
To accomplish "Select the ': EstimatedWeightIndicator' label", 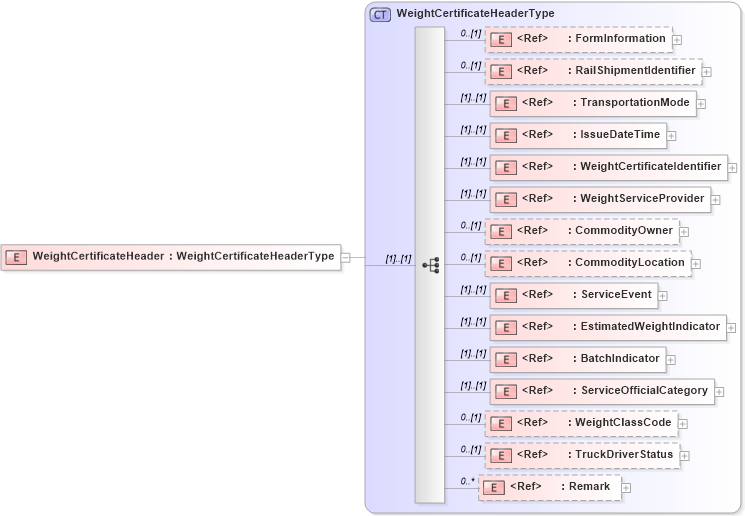I will click(x=647, y=326).
